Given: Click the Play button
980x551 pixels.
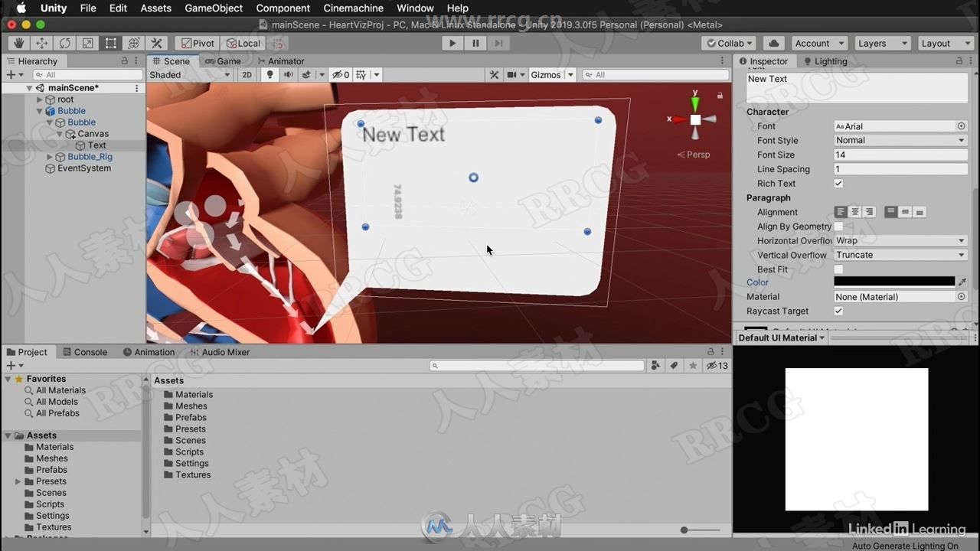Looking at the screenshot, I should click(x=452, y=44).
